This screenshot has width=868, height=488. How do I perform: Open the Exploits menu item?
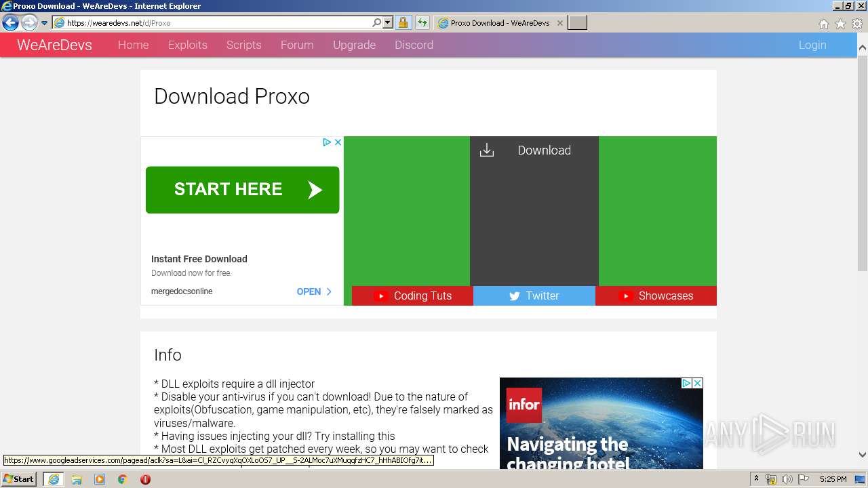(x=187, y=45)
